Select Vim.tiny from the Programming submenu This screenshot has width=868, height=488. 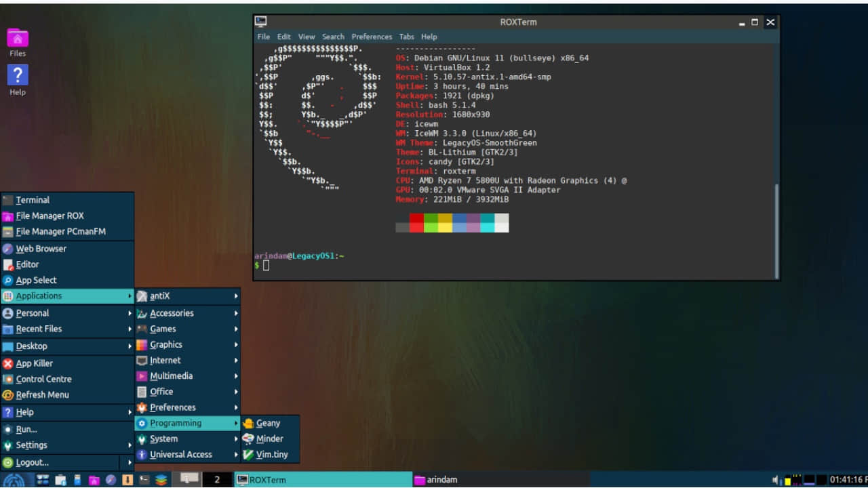click(x=271, y=454)
